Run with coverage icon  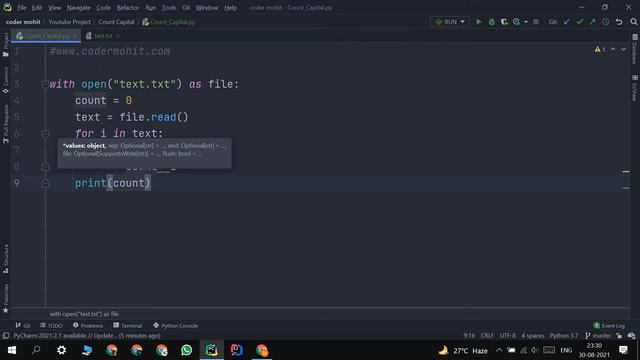[x=504, y=22]
